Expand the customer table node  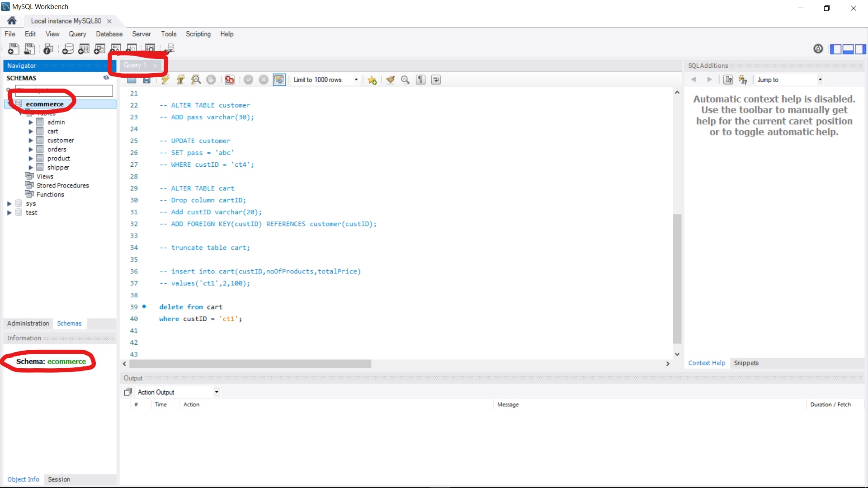pyautogui.click(x=31, y=141)
